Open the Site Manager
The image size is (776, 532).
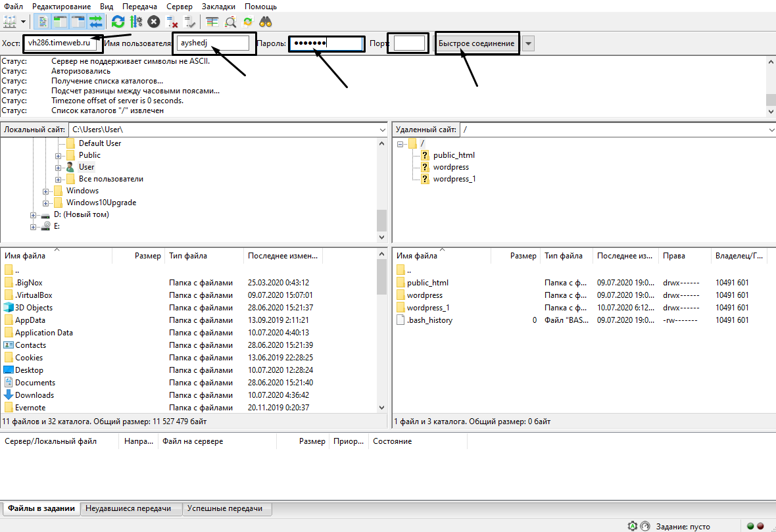[11, 21]
